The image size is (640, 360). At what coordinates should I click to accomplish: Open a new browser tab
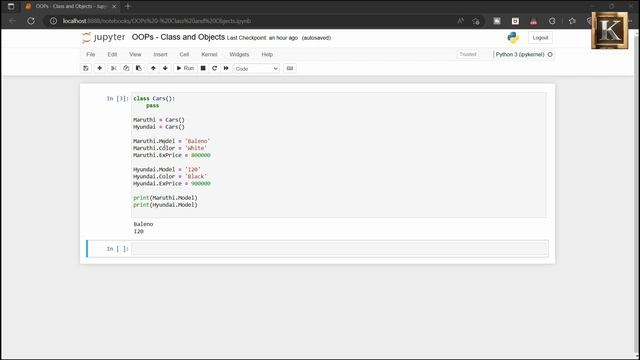click(x=128, y=6)
